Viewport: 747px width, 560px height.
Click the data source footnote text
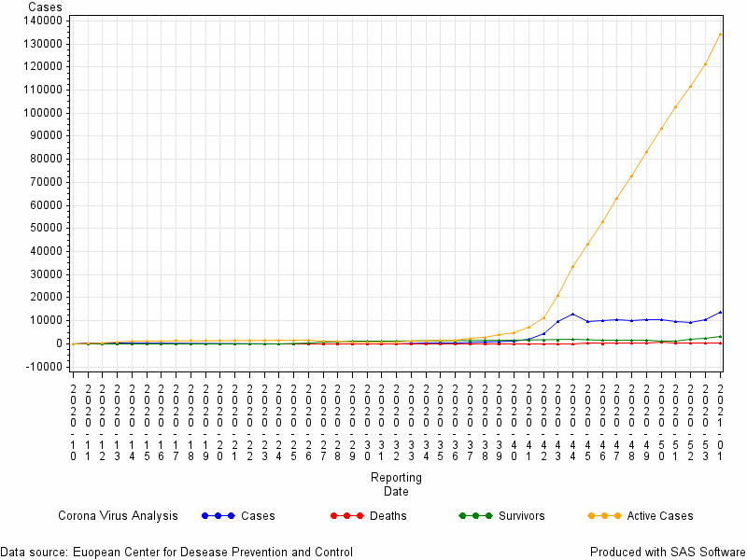pos(176,553)
